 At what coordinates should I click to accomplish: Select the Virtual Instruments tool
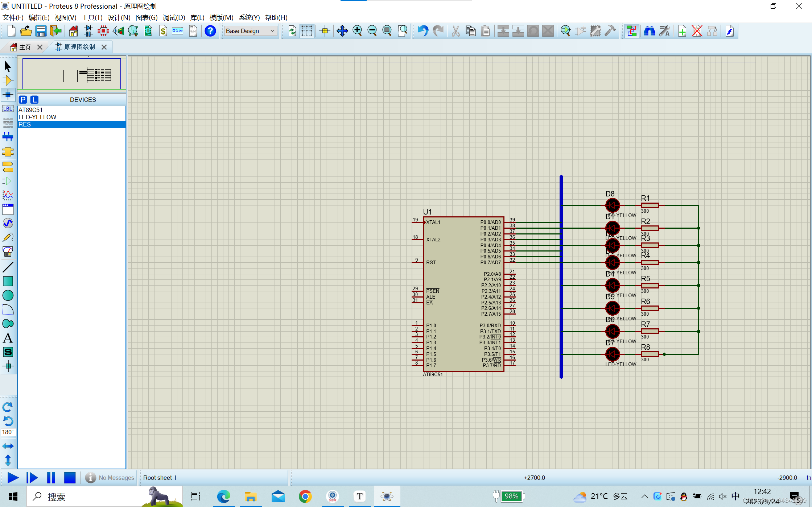pyautogui.click(x=8, y=252)
